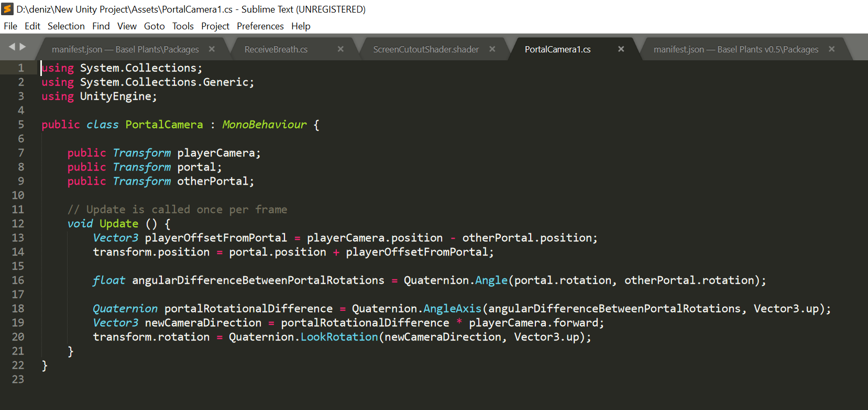The image size is (868, 410).
Task: Open the Selection menu
Action: coord(66,26)
